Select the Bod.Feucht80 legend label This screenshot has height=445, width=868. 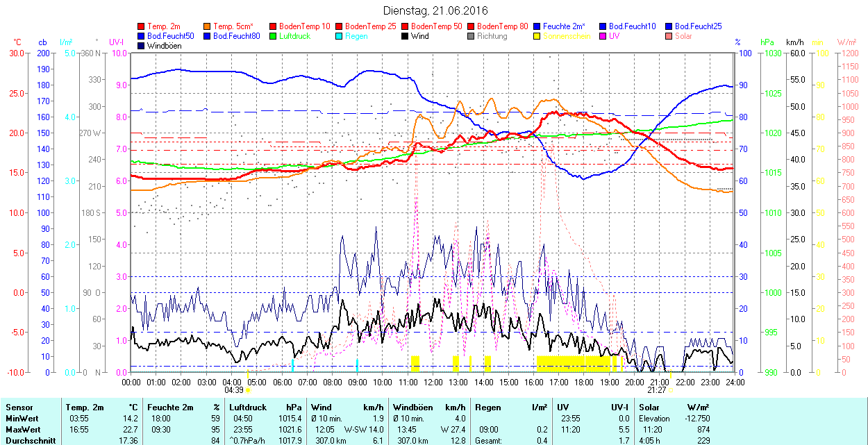[x=237, y=36]
